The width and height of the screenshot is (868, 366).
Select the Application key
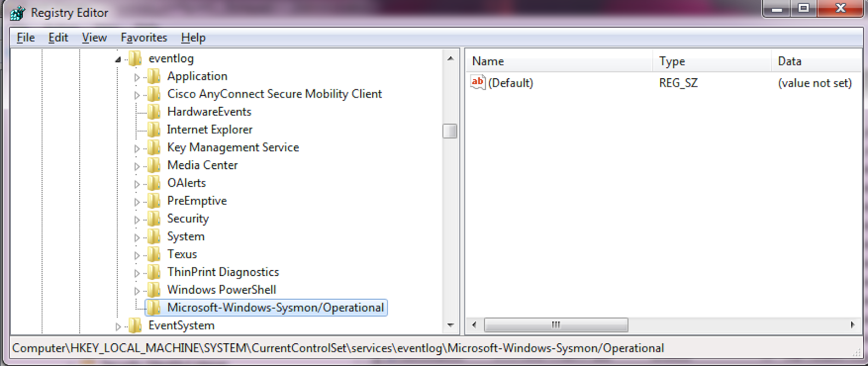coord(197,76)
